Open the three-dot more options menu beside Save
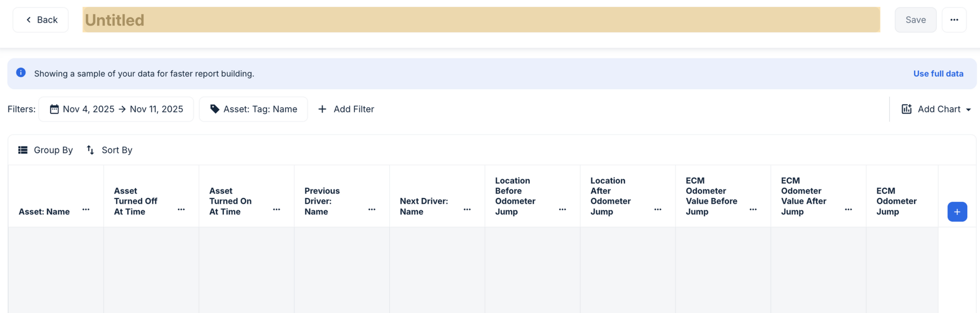Viewport: 980px width, 313px height. click(954, 20)
